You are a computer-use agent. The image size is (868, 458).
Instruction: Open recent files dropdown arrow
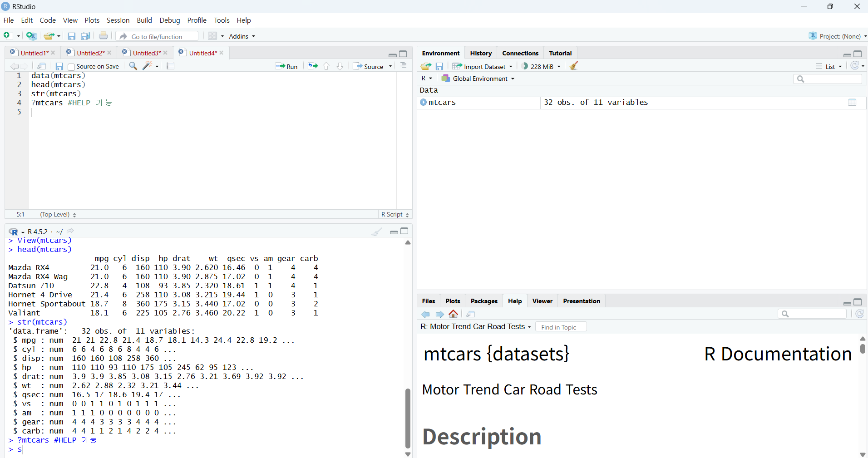tap(59, 36)
